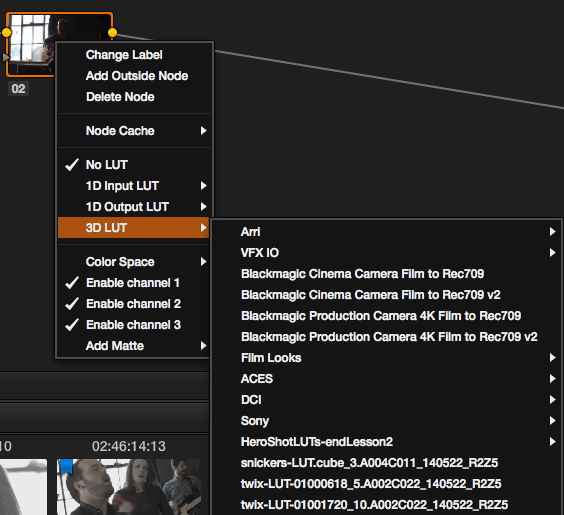The width and height of the screenshot is (564, 515).
Task: Toggle Enable channel 1
Action: pos(134,283)
